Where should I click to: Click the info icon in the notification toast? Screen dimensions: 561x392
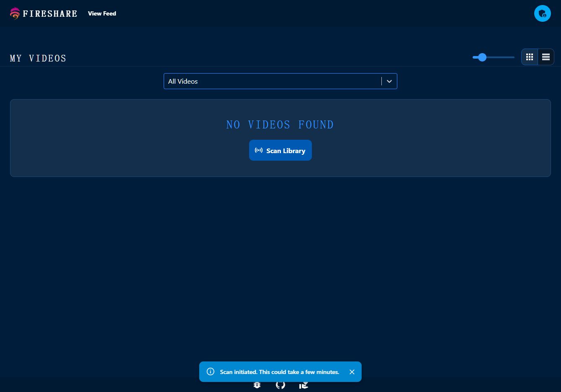[x=211, y=372]
